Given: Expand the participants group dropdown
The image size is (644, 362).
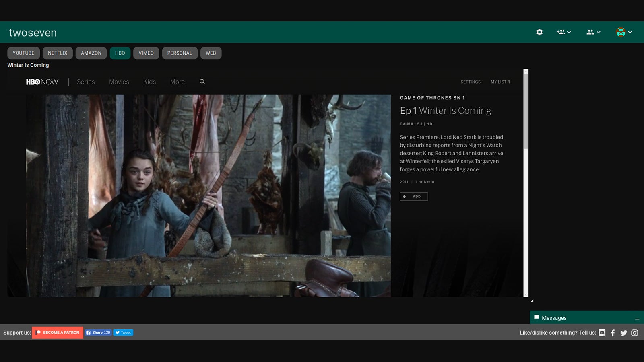Looking at the screenshot, I should tap(593, 32).
